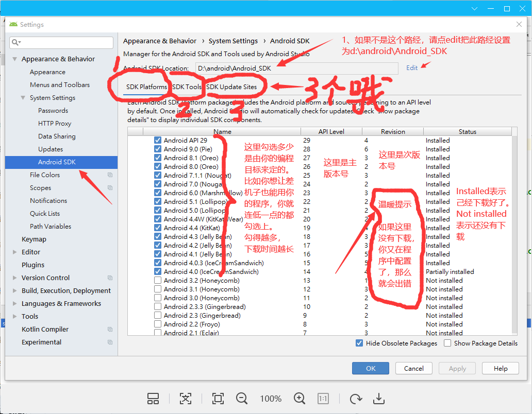Expand Languages & Frameworks node

point(14,304)
